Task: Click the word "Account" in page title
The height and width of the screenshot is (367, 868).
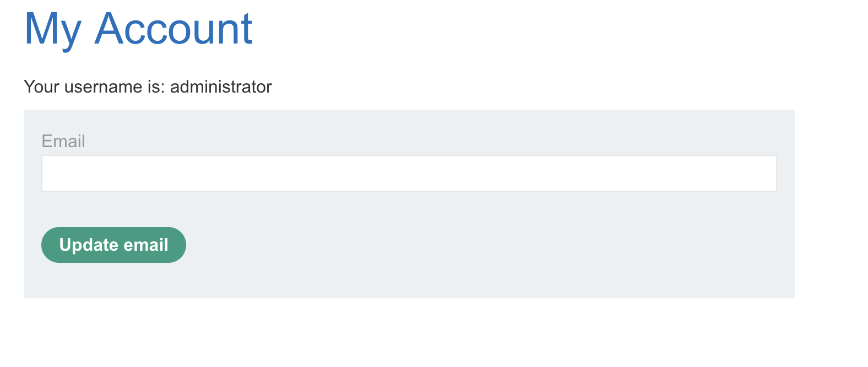Action: point(173,29)
